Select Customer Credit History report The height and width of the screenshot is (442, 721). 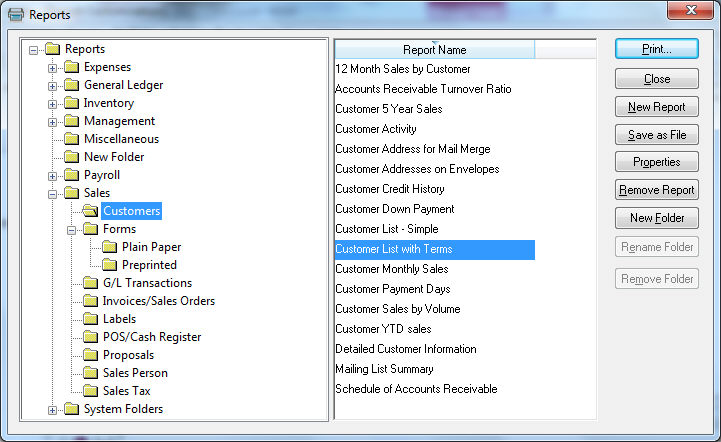390,189
